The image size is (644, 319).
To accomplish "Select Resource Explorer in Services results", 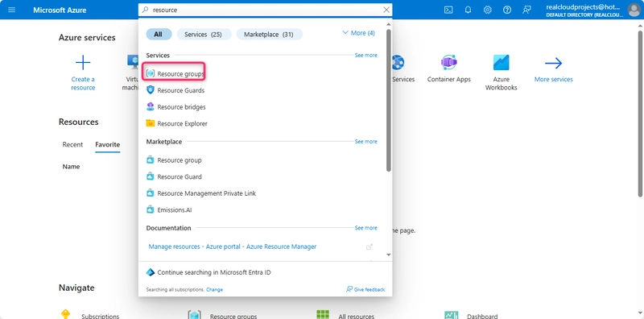I will (x=177, y=123).
